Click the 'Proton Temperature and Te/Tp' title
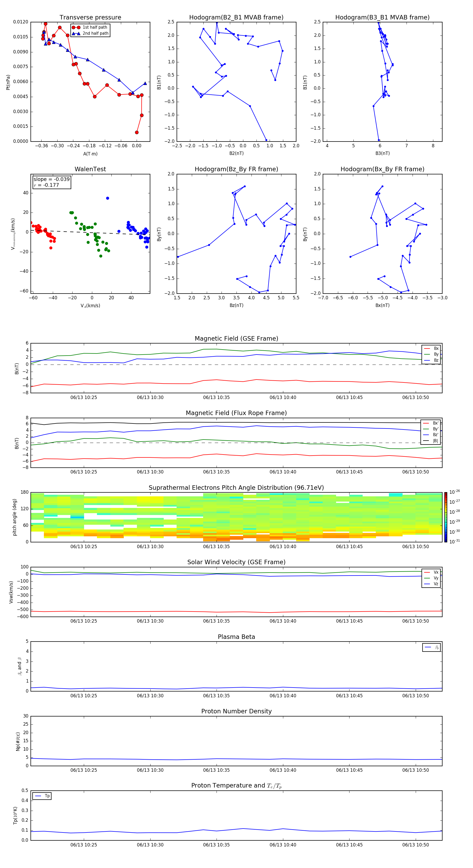 pyautogui.click(x=236, y=786)
